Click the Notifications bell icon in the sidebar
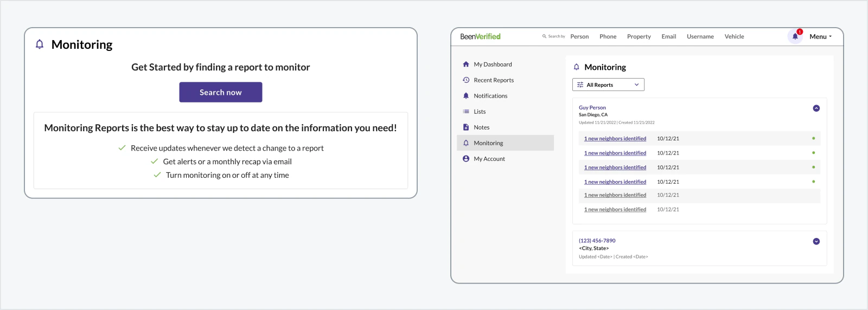Viewport: 868px width, 310px height. point(466,95)
